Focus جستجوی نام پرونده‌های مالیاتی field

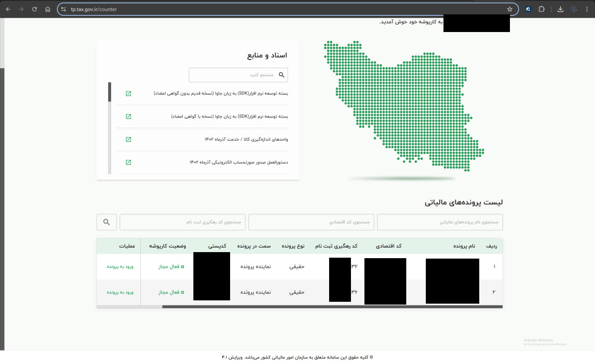tap(440, 222)
